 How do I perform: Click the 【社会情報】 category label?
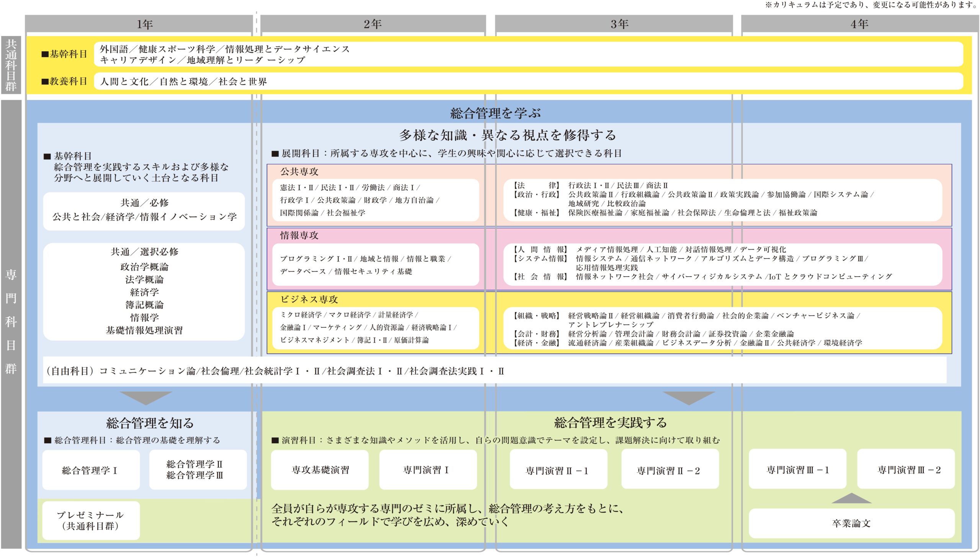coord(540,277)
